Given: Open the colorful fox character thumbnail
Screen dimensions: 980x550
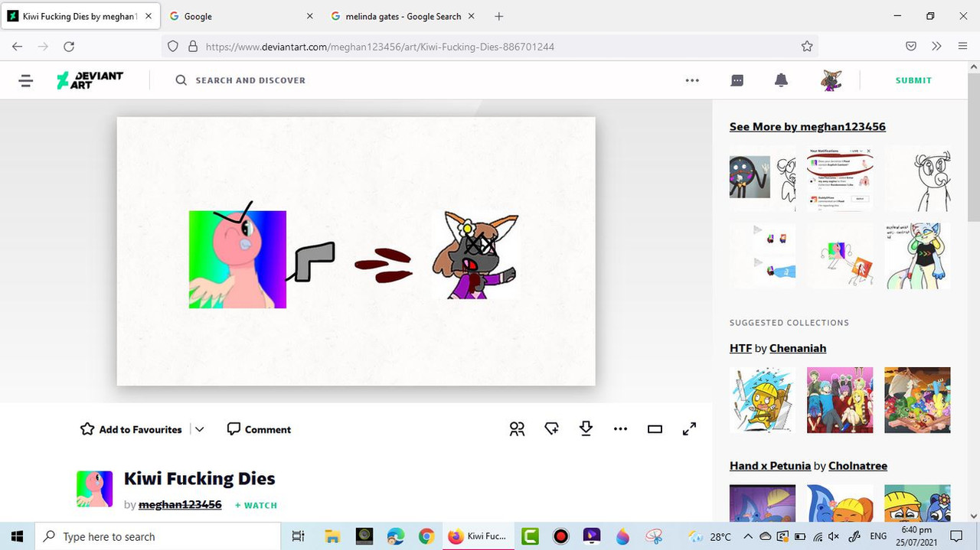Looking at the screenshot, I should click(917, 255).
